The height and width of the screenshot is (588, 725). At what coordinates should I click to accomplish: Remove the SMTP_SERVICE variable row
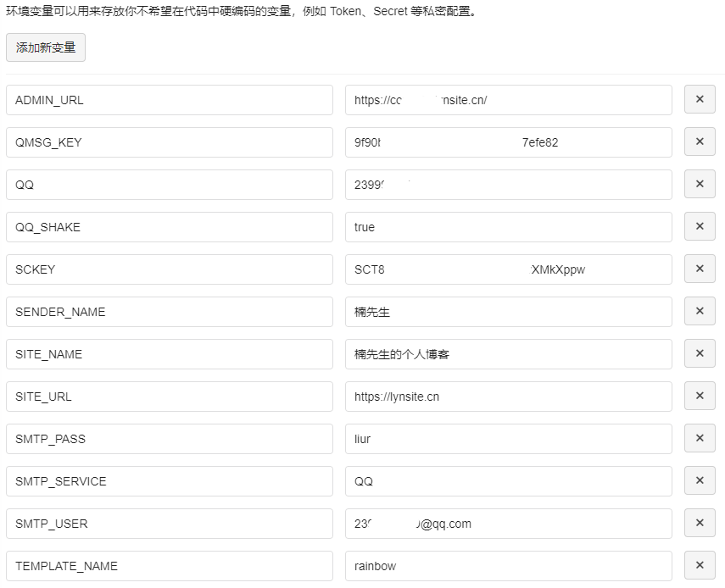click(700, 480)
